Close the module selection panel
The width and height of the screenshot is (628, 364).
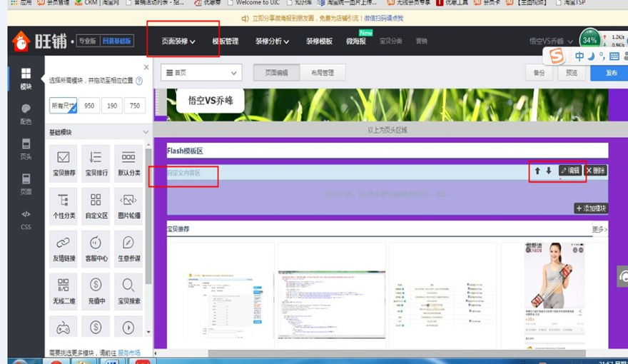(146, 67)
